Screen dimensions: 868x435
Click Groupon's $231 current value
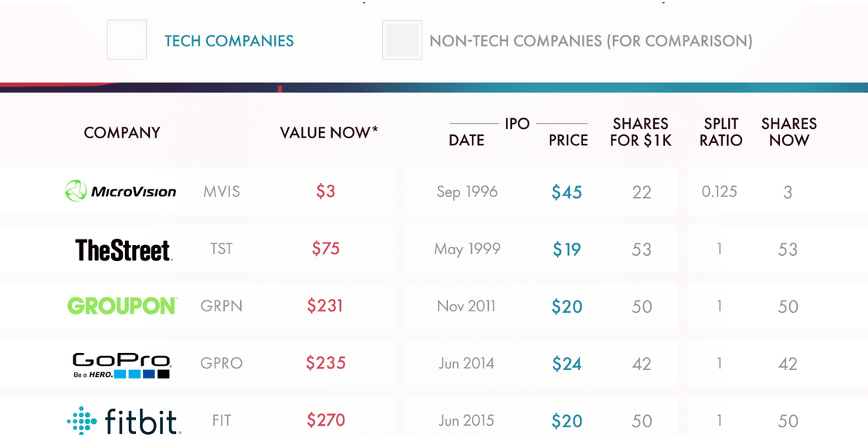(325, 306)
